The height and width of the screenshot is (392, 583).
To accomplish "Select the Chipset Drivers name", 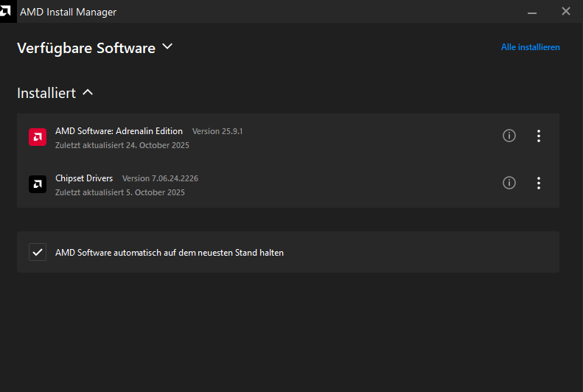I will point(84,178).
